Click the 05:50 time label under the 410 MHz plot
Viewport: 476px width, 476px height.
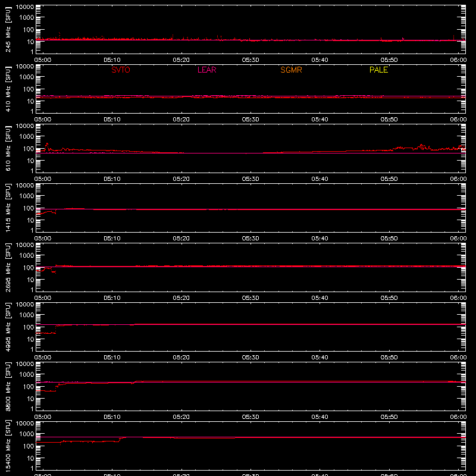[389, 120]
